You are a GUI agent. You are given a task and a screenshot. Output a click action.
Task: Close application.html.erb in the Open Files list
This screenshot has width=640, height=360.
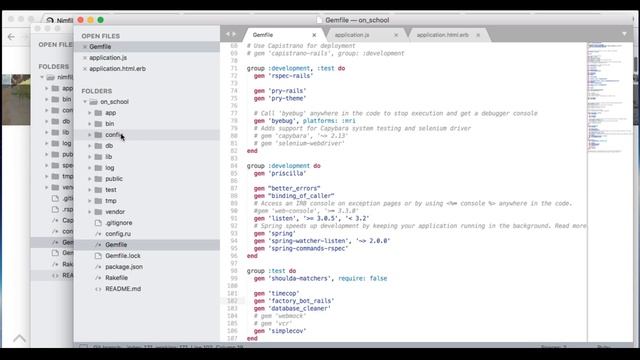pos(84,69)
